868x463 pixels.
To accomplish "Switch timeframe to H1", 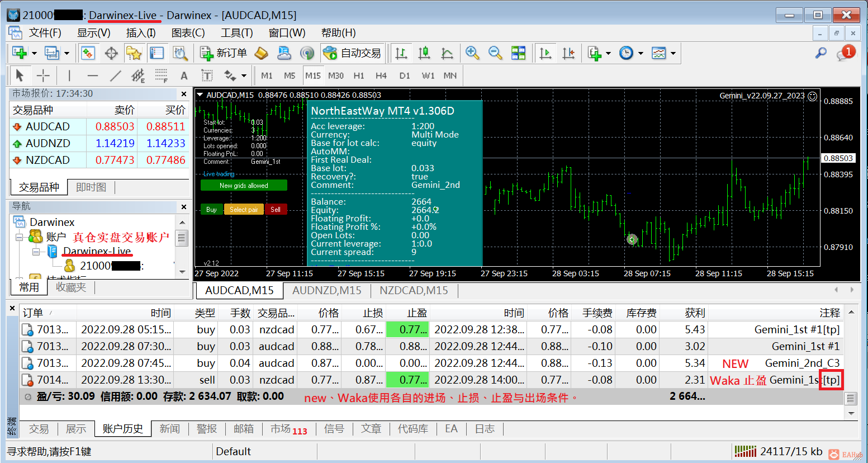I will pyautogui.click(x=359, y=75).
